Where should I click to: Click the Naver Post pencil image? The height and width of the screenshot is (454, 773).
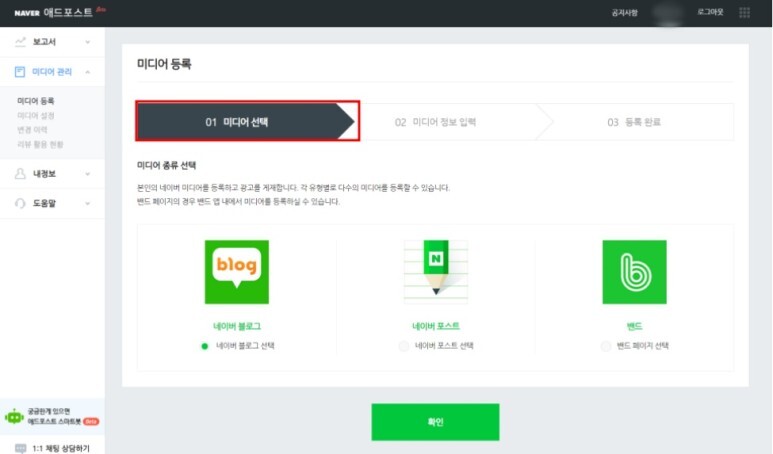(x=436, y=272)
